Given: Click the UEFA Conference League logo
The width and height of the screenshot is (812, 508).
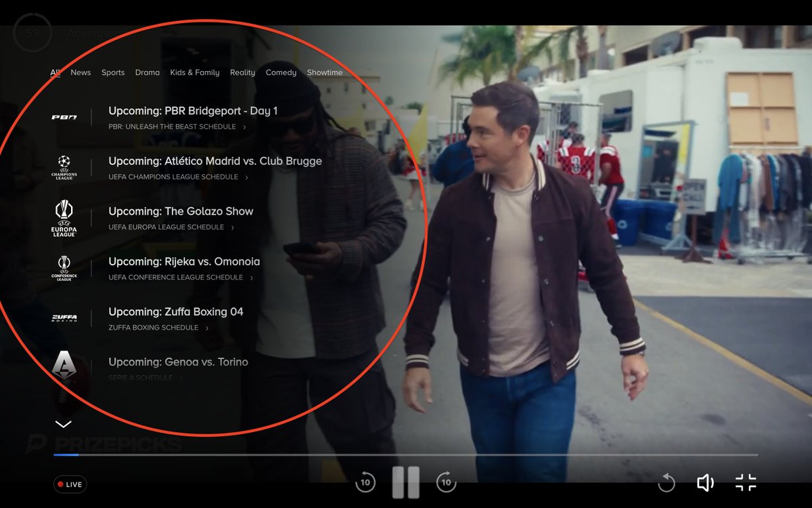Looking at the screenshot, I should point(64,268).
